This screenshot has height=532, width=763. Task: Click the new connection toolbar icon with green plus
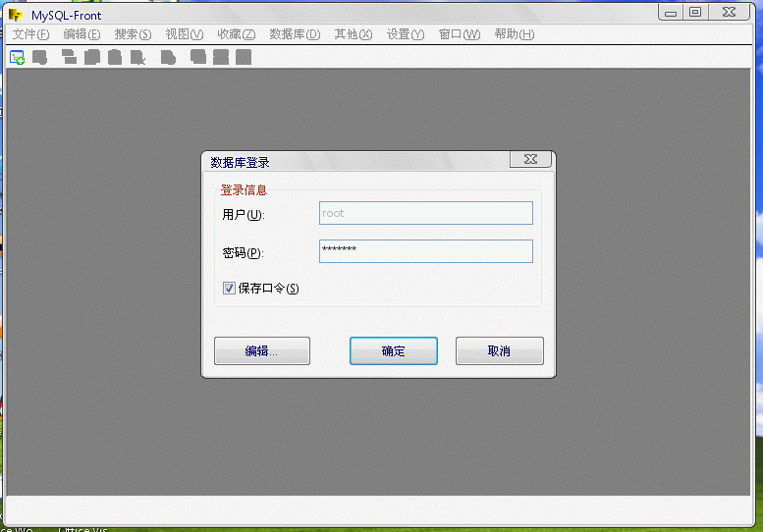tap(17, 57)
